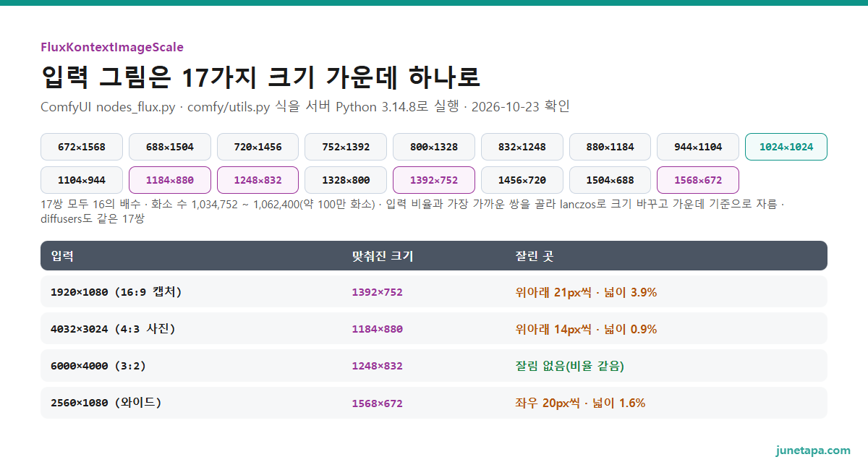Click the FluxKontextImageScale label

click(x=112, y=48)
